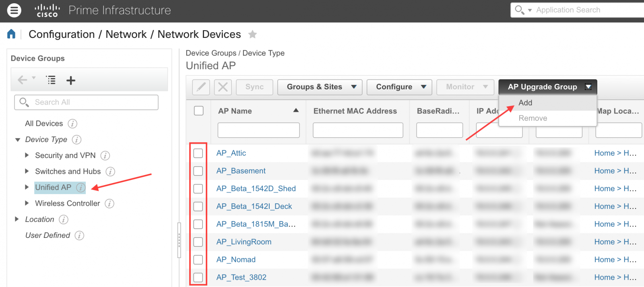Check the AP_Attic row checkbox

pos(198,153)
